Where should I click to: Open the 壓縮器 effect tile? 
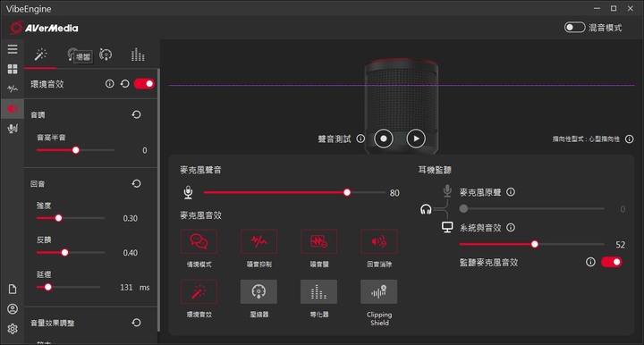tap(258, 291)
